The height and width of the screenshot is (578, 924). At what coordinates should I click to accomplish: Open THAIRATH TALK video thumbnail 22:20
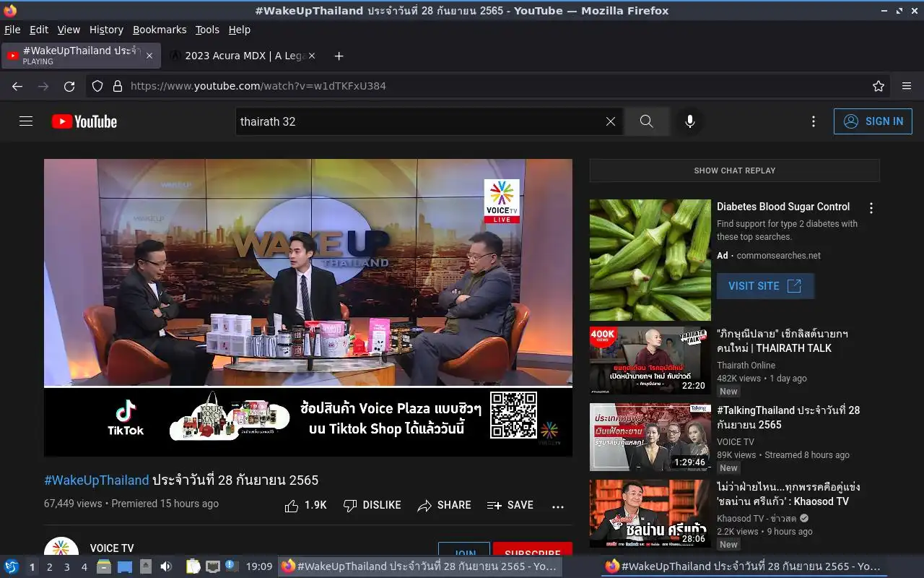click(x=650, y=361)
